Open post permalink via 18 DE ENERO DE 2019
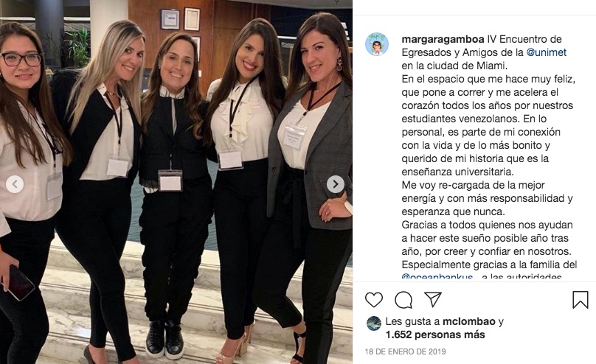This screenshot has height=364, width=596. [x=405, y=351]
